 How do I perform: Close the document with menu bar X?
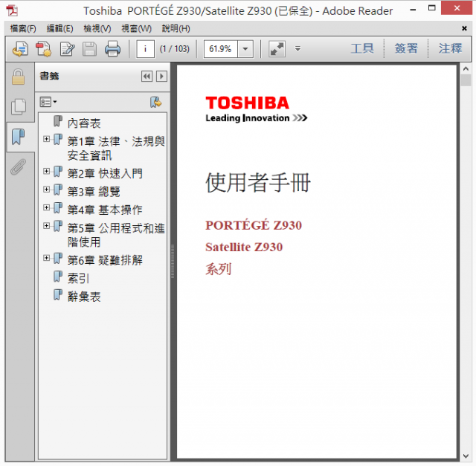464,28
